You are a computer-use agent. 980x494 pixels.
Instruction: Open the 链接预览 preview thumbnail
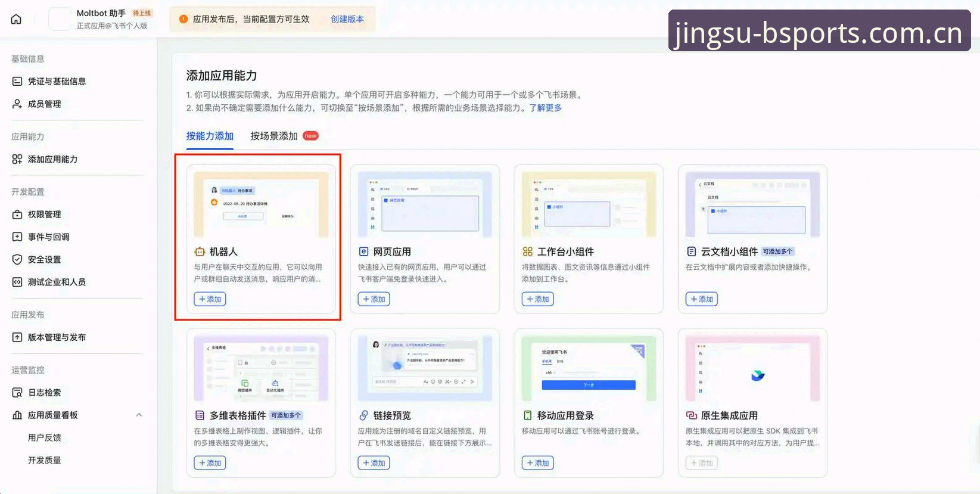[425, 368]
